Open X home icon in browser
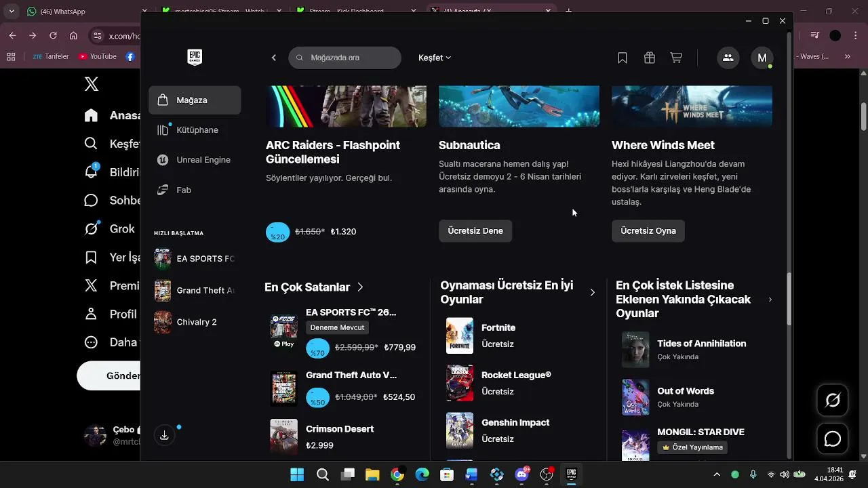This screenshot has height=488, width=868. click(92, 115)
